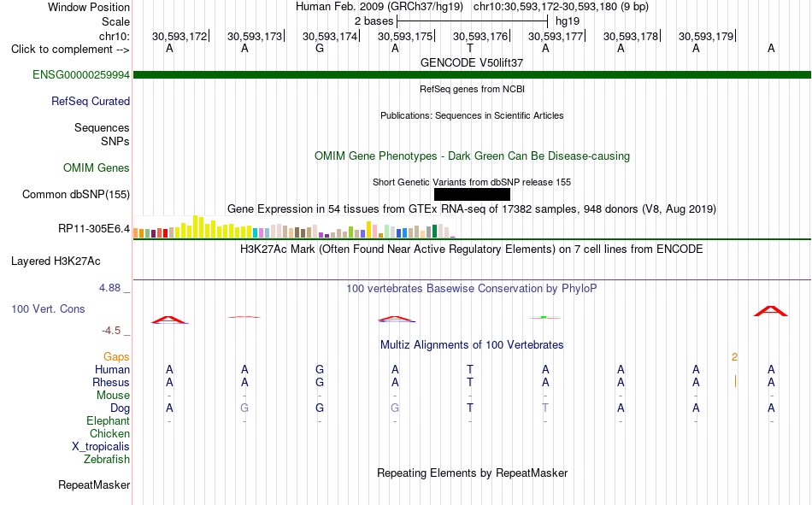
Task: Click the '2 bases' scale bar
Action: click(x=472, y=21)
